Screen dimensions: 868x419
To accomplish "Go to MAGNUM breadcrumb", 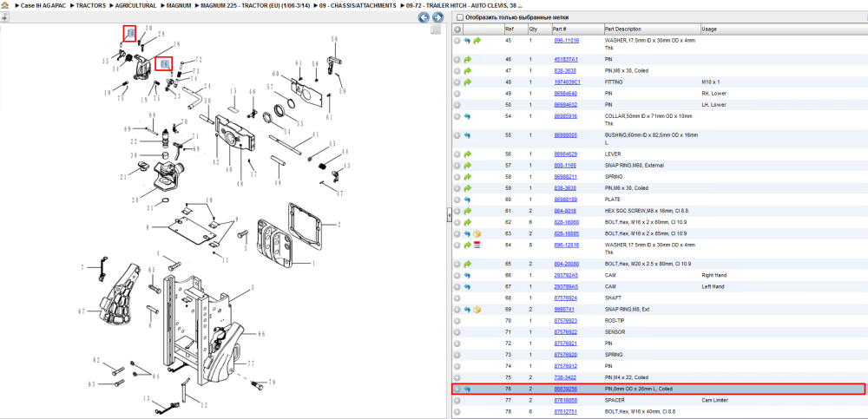I will tap(179, 5).
